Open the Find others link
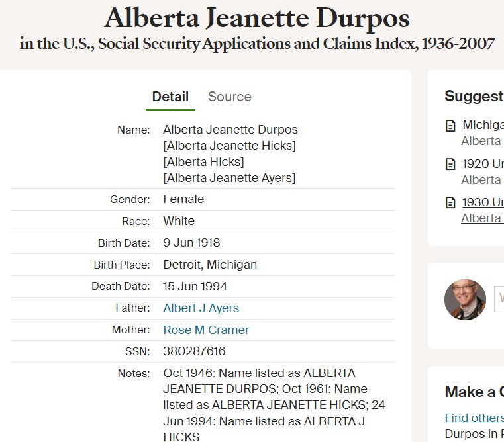 474,418
